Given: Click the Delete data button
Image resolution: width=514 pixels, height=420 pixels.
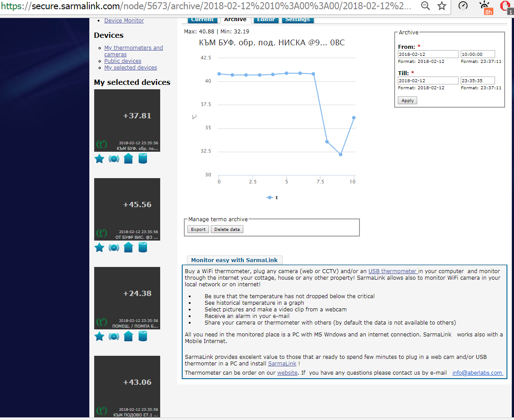Looking at the screenshot, I should (x=227, y=229).
